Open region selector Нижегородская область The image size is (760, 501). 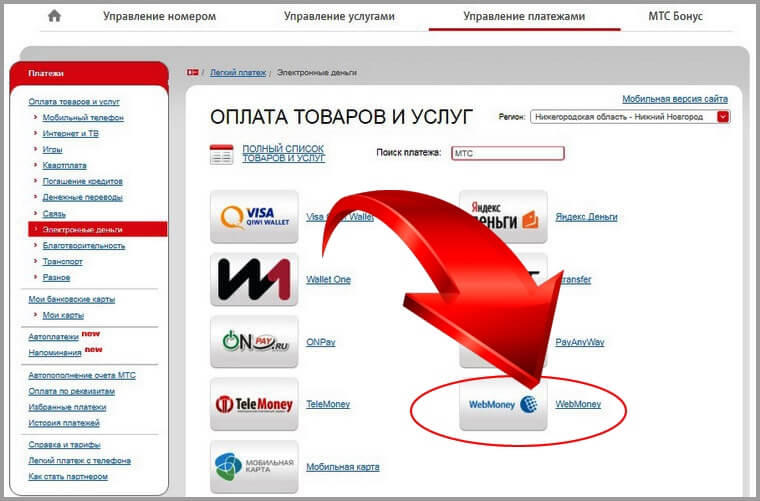pyautogui.click(x=630, y=117)
